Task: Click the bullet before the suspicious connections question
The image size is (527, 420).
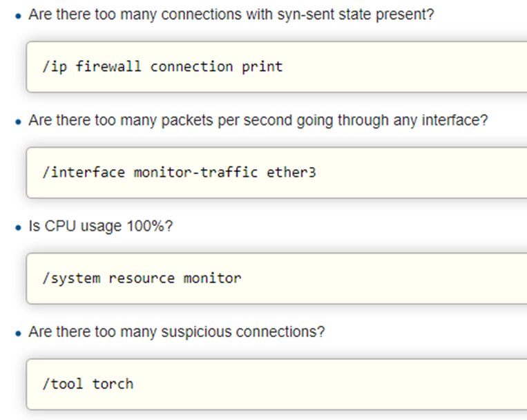Action: coord(19,334)
